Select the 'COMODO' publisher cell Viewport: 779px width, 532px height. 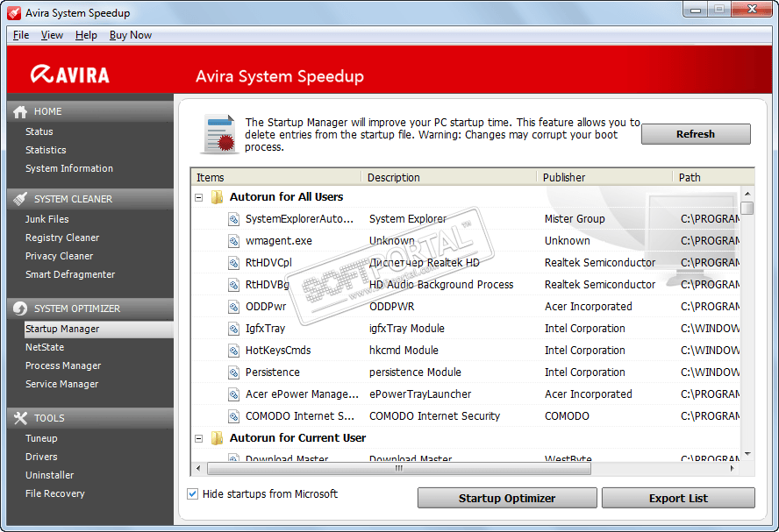point(567,416)
